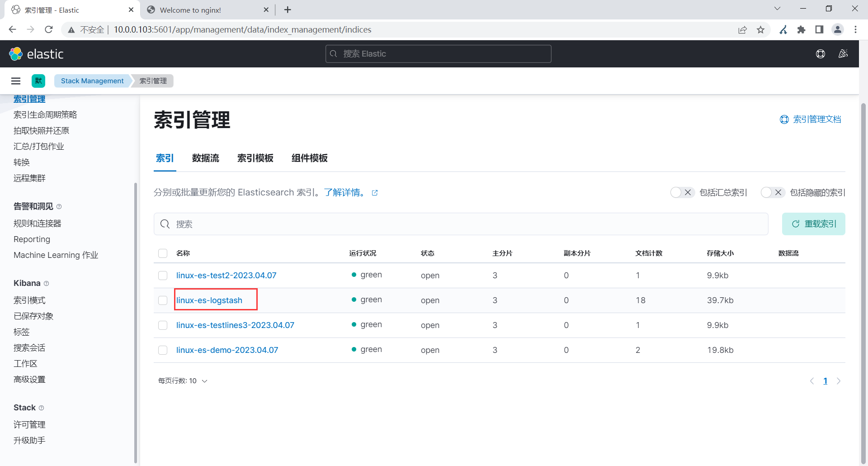Open a new browser tab
Viewport: 868px width, 466px height.
[x=288, y=10]
